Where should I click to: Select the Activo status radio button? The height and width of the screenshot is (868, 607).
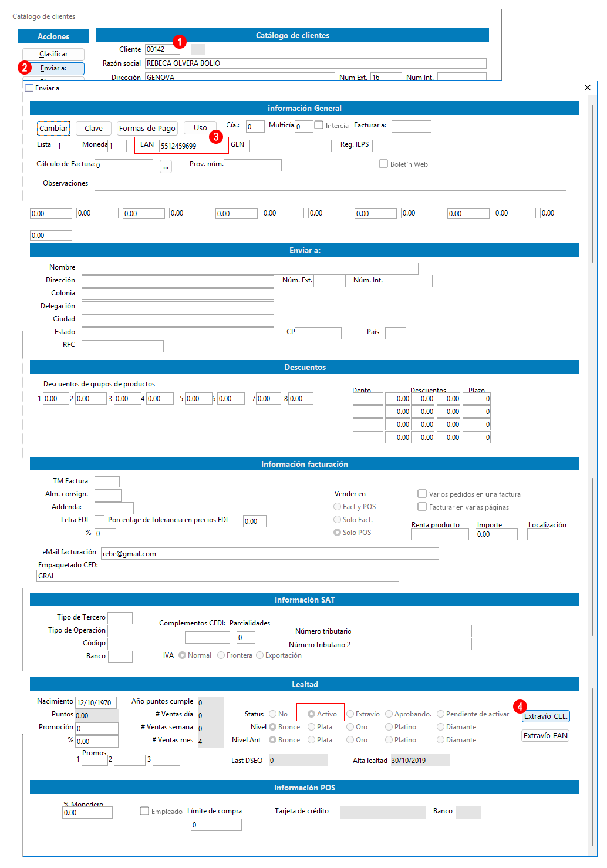(312, 714)
